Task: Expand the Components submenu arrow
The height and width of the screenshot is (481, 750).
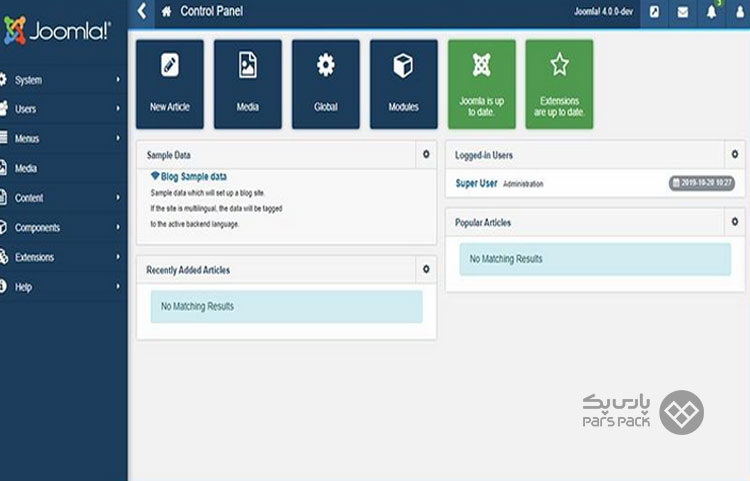Action: pos(118,227)
